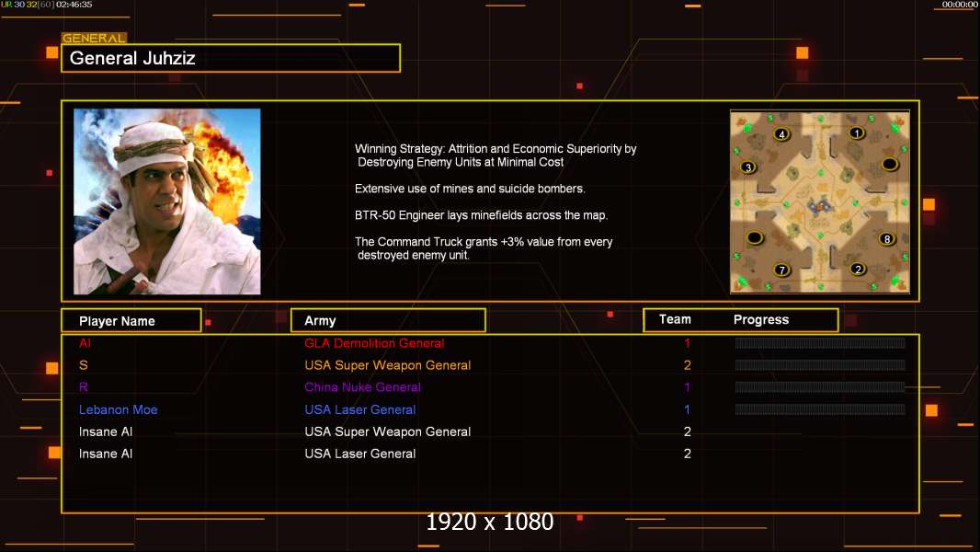Click team number for GLA Demolition General row
The image size is (980, 552).
[x=688, y=343]
